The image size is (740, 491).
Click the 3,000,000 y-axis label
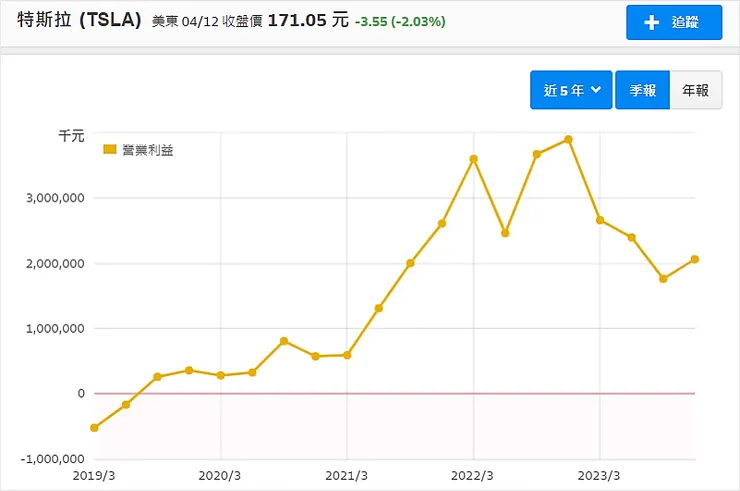pyautogui.click(x=55, y=198)
